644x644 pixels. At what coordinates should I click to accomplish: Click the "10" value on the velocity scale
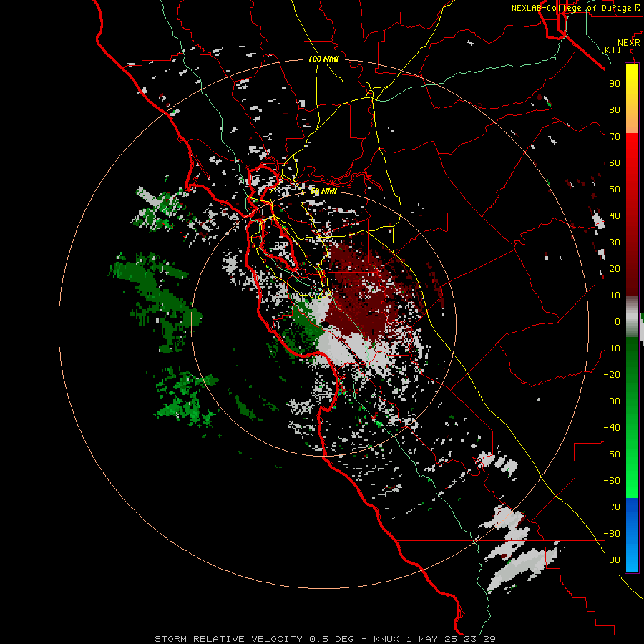point(615,296)
